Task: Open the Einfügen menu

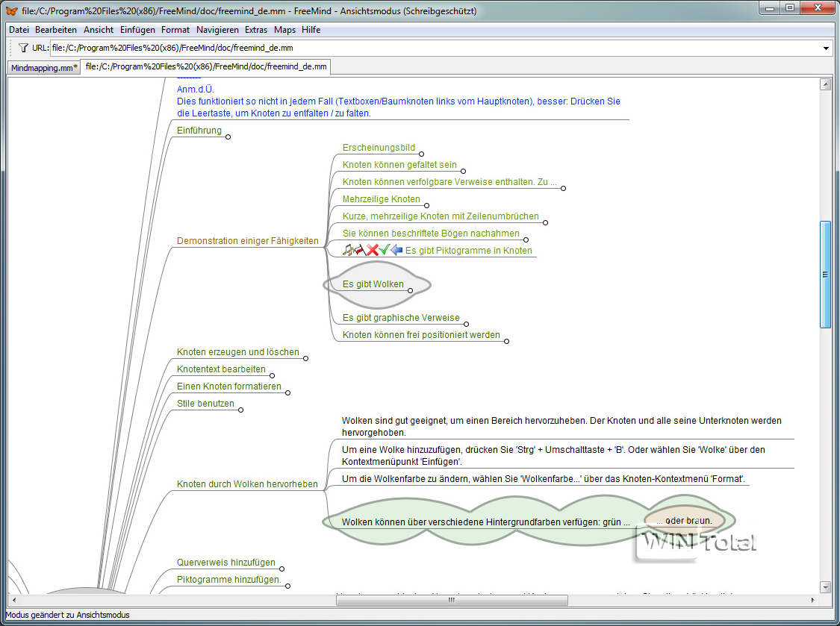Action: (x=137, y=30)
